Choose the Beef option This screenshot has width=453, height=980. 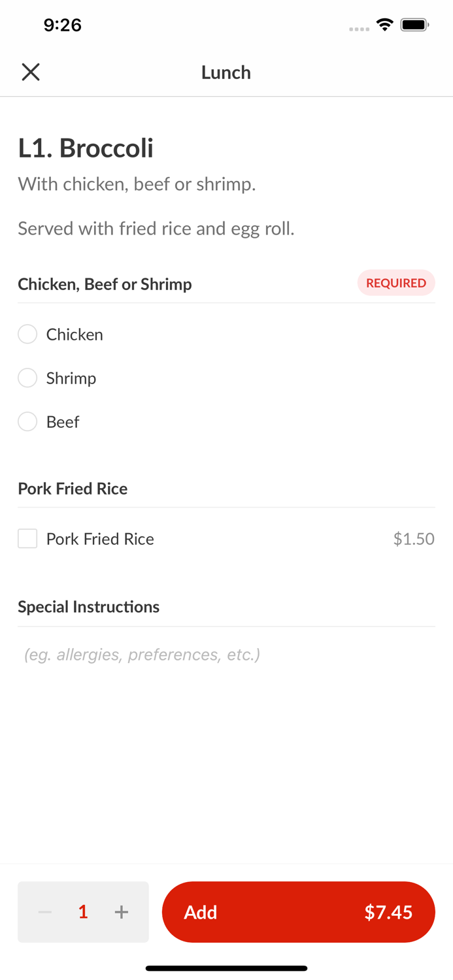pyautogui.click(x=27, y=422)
